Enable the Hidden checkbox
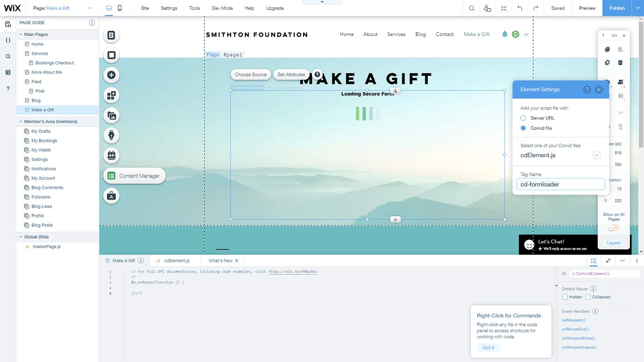644x362 pixels. tap(565, 297)
